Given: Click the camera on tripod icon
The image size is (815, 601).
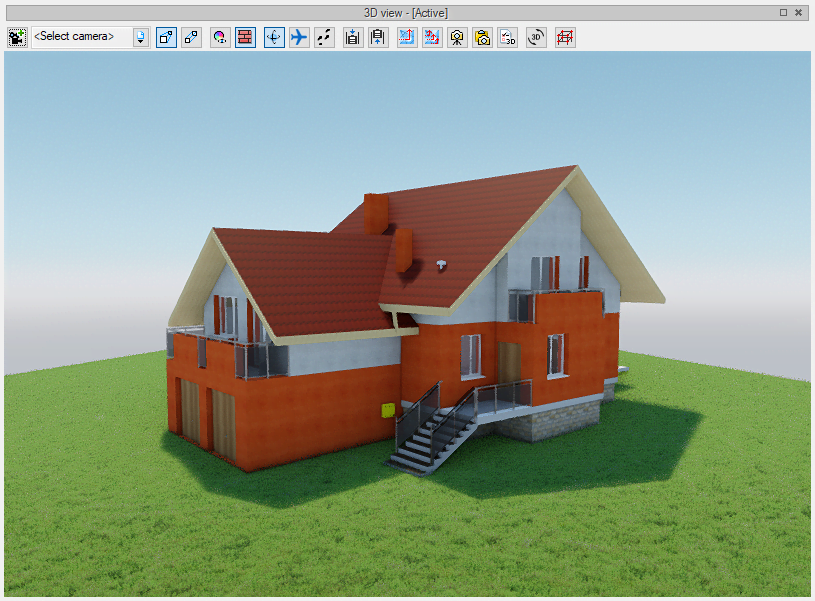Looking at the screenshot, I should point(457,37).
